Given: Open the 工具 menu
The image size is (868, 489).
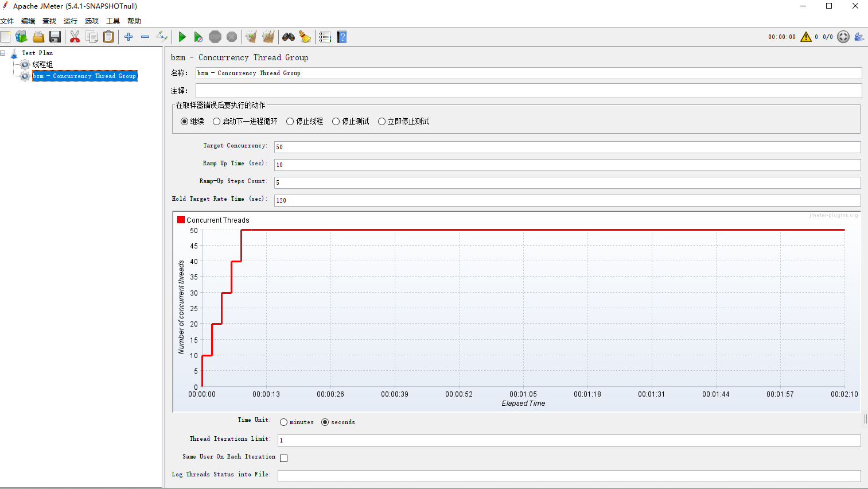Looking at the screenshot, I should tap(113, 21).
